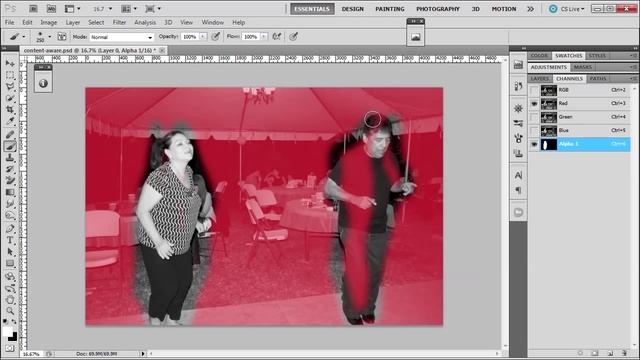Select the Move tool
Image resolution: width=640 pixels, height=360 pixels.
[x=10, y=64]
